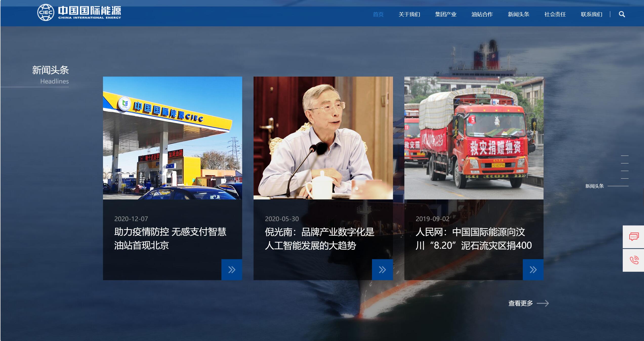Open the search magnifier icon
Image resolution: width=644 pixels, height=341 pixels.
(622, 14)
